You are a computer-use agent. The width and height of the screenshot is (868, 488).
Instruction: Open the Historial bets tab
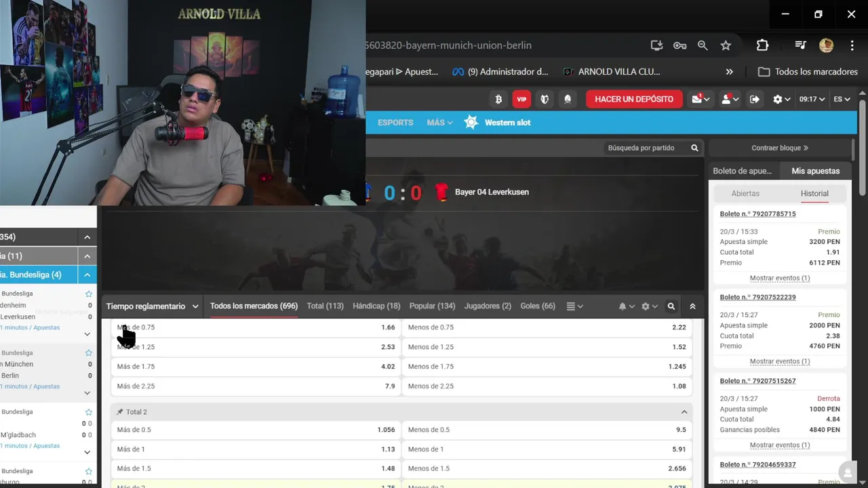point(814,193)
